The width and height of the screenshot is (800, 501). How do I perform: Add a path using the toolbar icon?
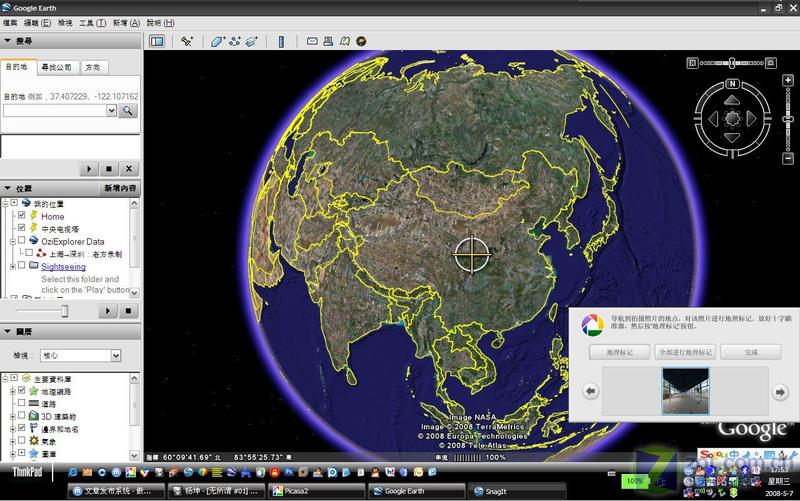(x=235, y=41)
